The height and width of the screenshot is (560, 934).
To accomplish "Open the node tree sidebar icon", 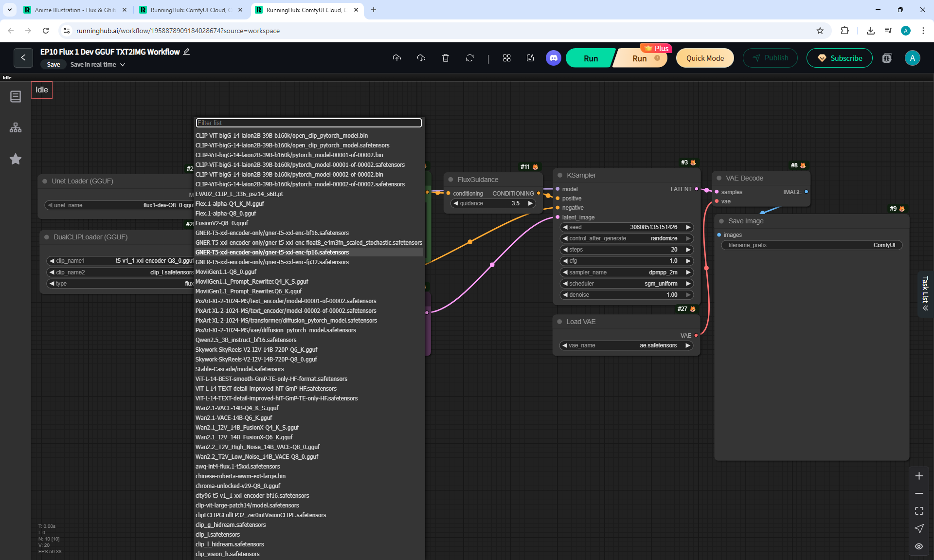I will (x=16, y=127).
